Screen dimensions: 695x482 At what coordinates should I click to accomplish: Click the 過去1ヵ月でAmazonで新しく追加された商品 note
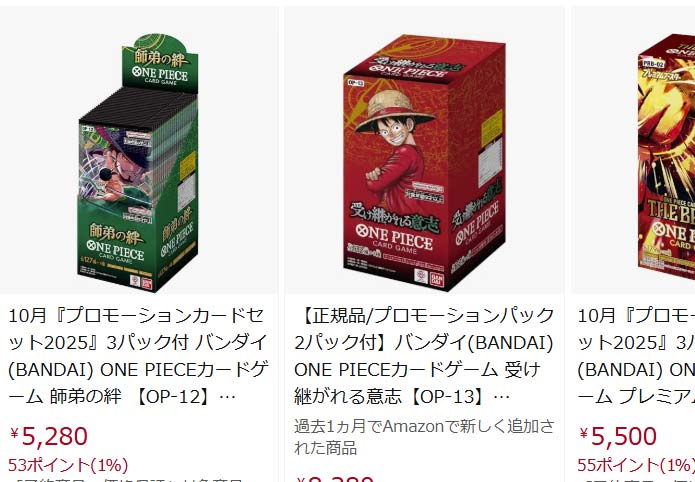424,437
